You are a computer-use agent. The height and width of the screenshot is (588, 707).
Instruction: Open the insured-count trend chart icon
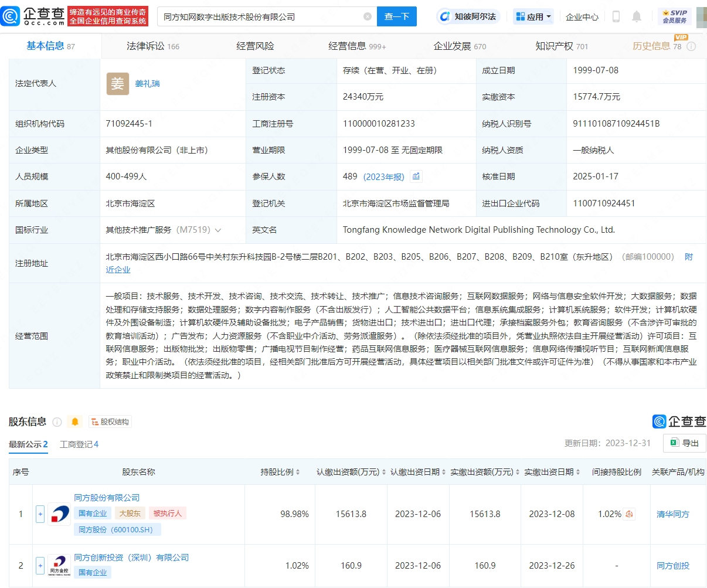click(x=416, y=176)
